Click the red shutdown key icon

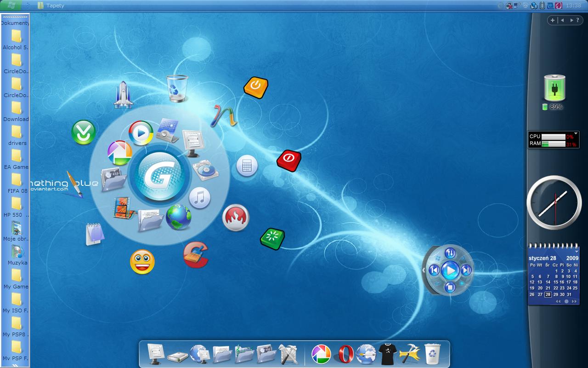point(289,161)
